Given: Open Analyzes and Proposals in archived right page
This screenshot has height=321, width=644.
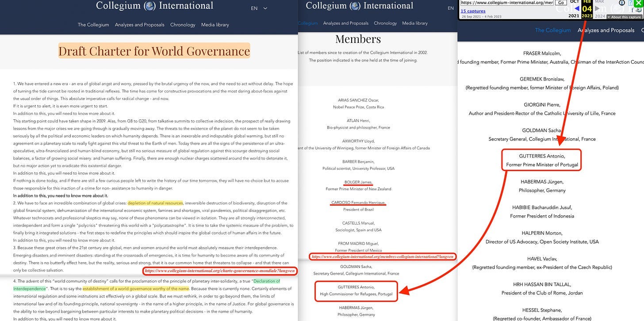Looking at the screenshot, I should click(606, 30).
